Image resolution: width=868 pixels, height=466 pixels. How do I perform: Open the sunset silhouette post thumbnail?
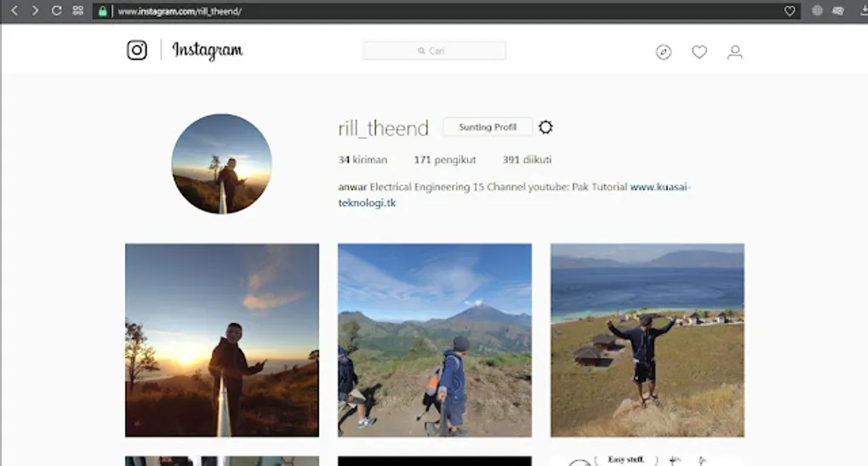pos(222,340)
